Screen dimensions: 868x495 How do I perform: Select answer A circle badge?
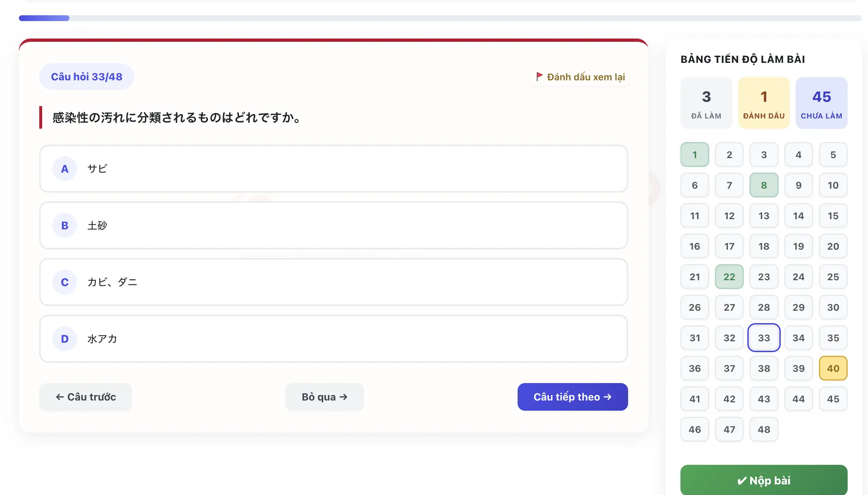pyautogui.click(x=65, y=169)
